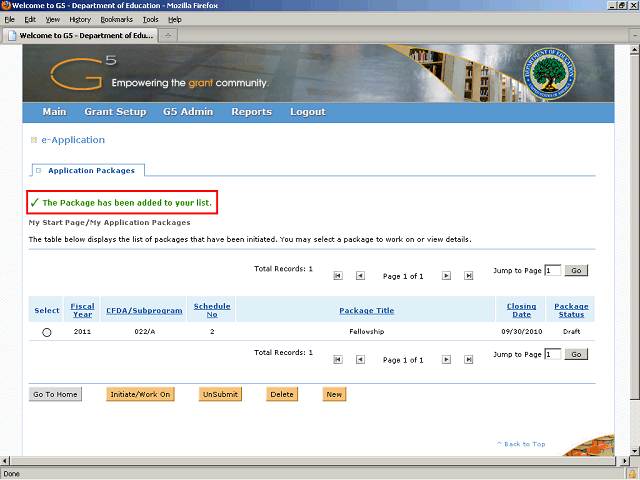640x480 pixels.
Task: Click the horizontal scrollbar right arrow
Action: pos(624,461)
